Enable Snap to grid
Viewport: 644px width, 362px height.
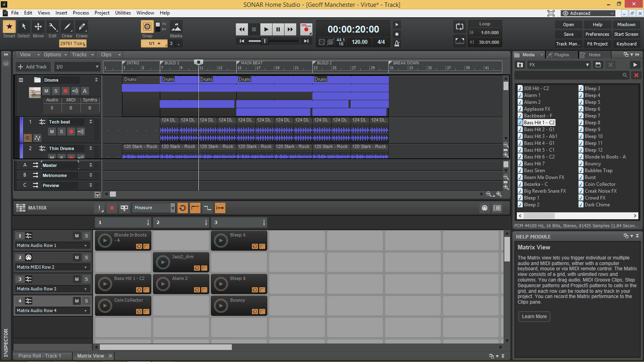click(147, 27)
